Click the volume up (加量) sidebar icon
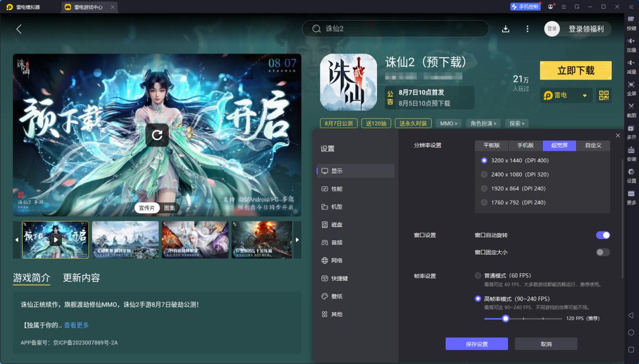This screenshot has width=639, height=364. pyautogui.click(x=632, y=43)
